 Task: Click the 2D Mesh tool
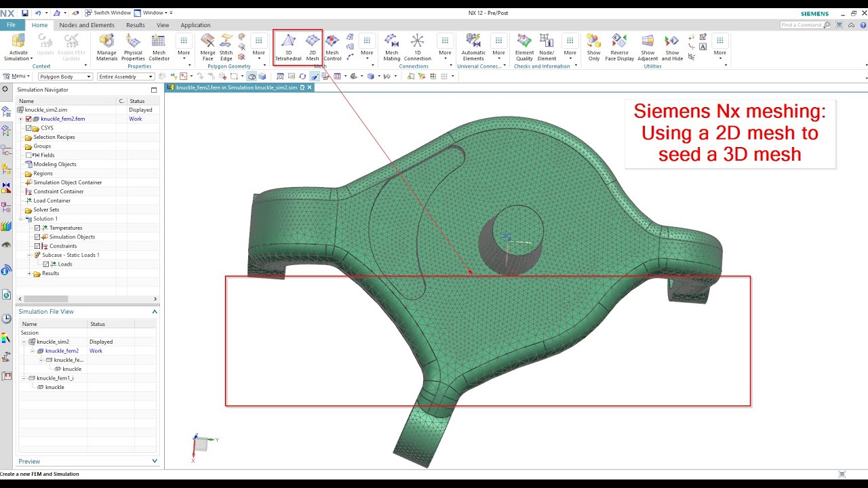click(x=313, y=47)
